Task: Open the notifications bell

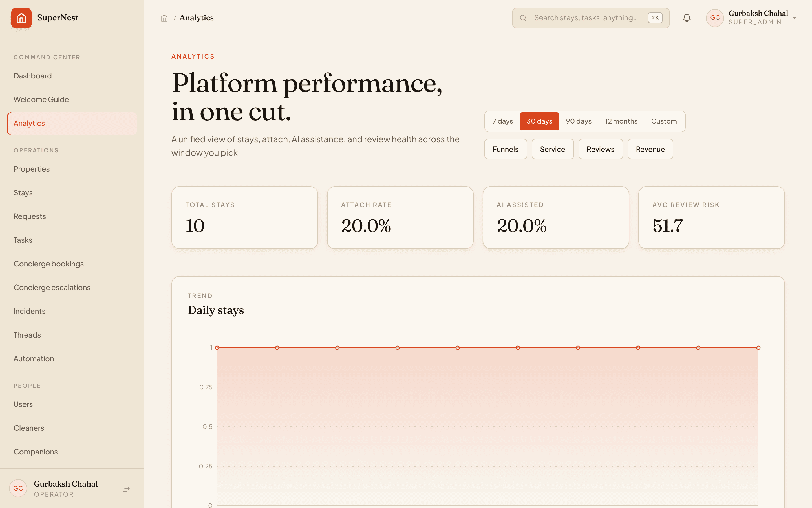Action: [687, 18]
